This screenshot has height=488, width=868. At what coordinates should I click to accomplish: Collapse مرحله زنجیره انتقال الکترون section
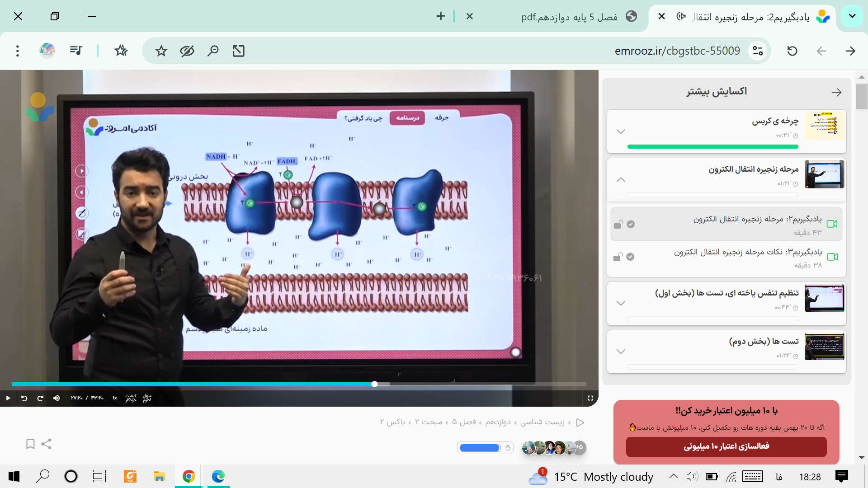click(621, 180)
